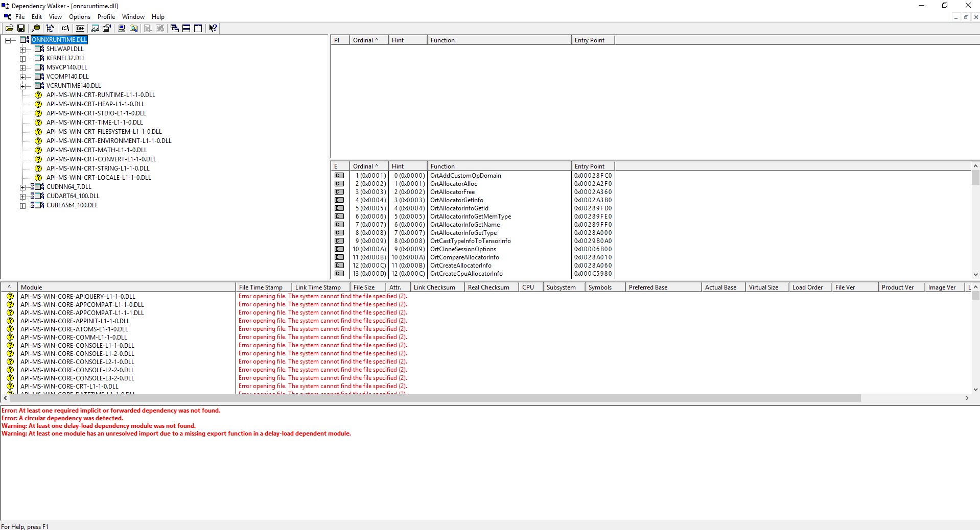Sort the module list by File Size
The image size is (980, 530).
pyautogui.click(x=366, y=287)
